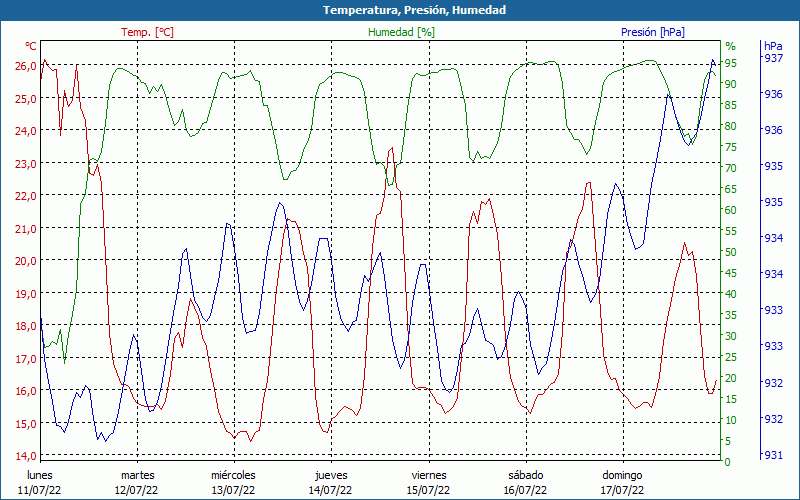Screen dimensions: 800x500
Task: Click the '24,0' temperature axis value
Action: tap(26, 131)
